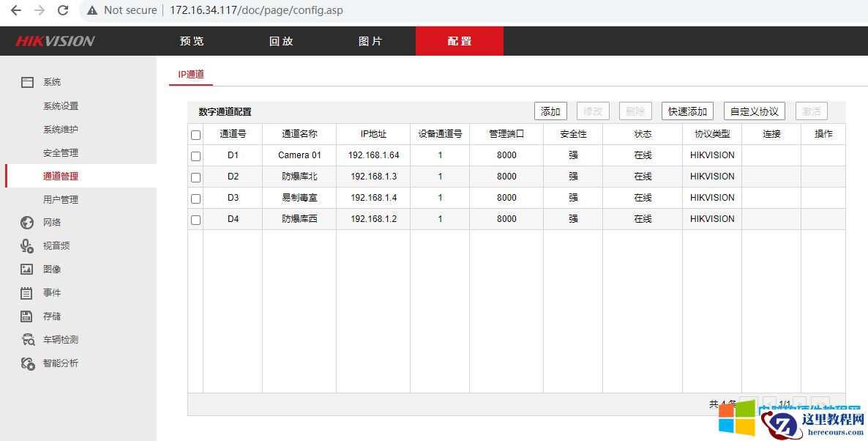The image size is (868, 441).
Task: Click the 图像 (Image) sidebar icon
Action: [x=50, y=269]
